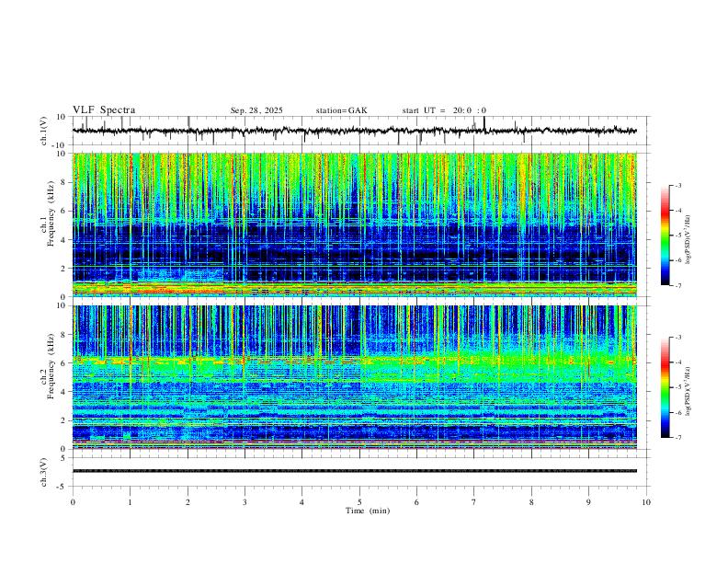Click the '8' kHz tick of ch.1 spectrogram

click(x=63, y=182)
